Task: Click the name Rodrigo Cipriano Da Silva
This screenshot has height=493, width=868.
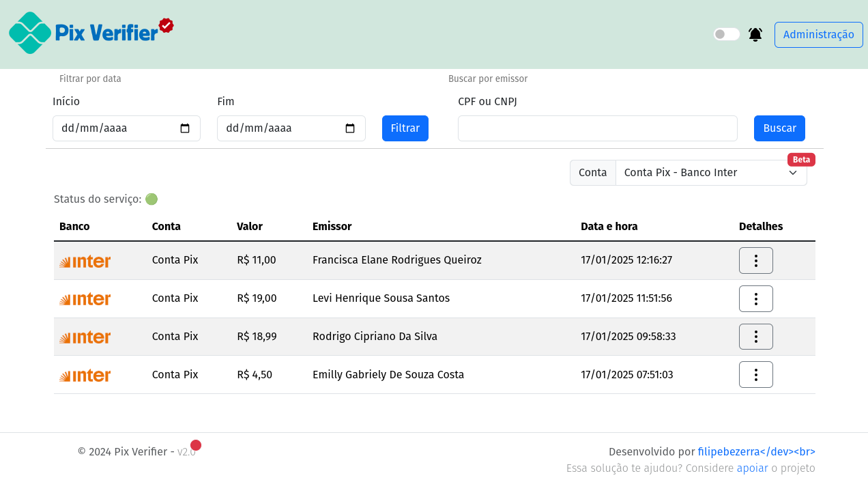Action: [375, 337]
